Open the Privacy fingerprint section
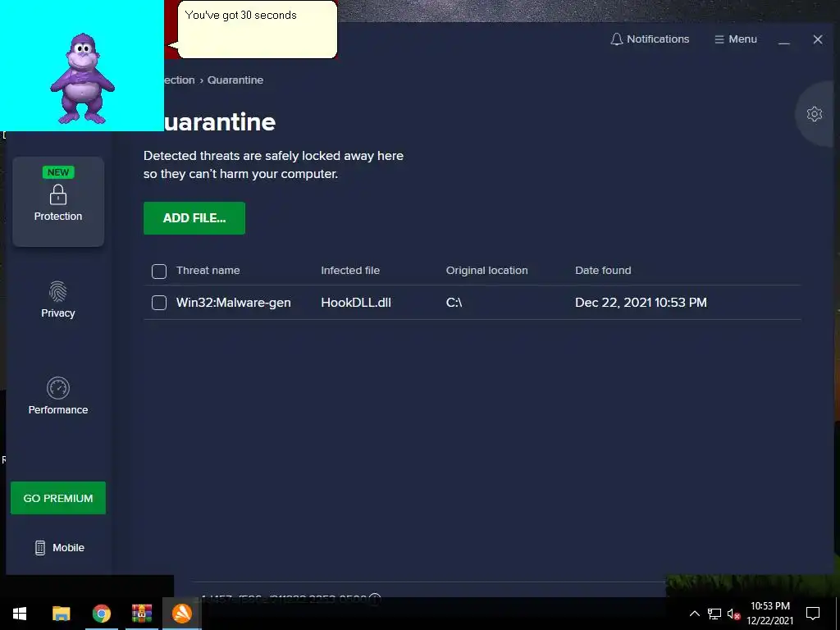This screenshot has width=840, height=630. 58,299
